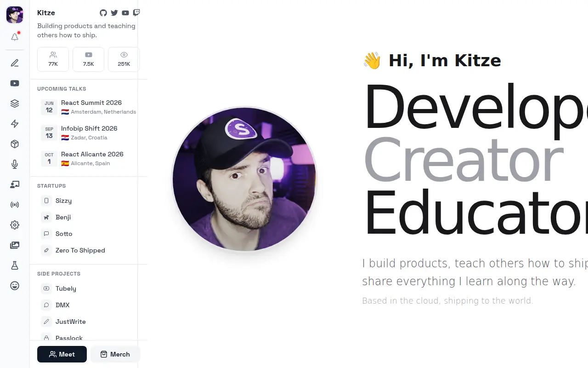588x368 pixels.
Task: Click the 7.5K YouTube subscribers stat card
Action: tap(88, 59)
